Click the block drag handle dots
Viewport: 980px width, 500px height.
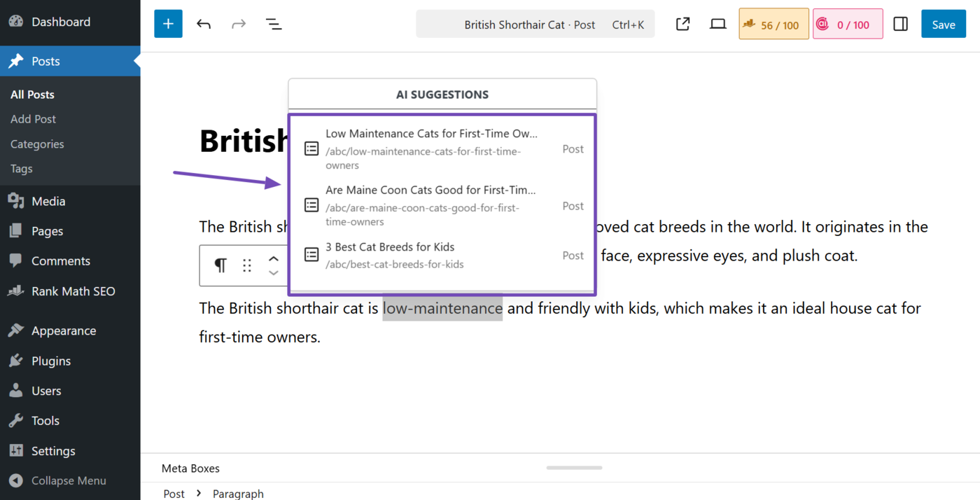pyautogui.click(x=247, y=265)
